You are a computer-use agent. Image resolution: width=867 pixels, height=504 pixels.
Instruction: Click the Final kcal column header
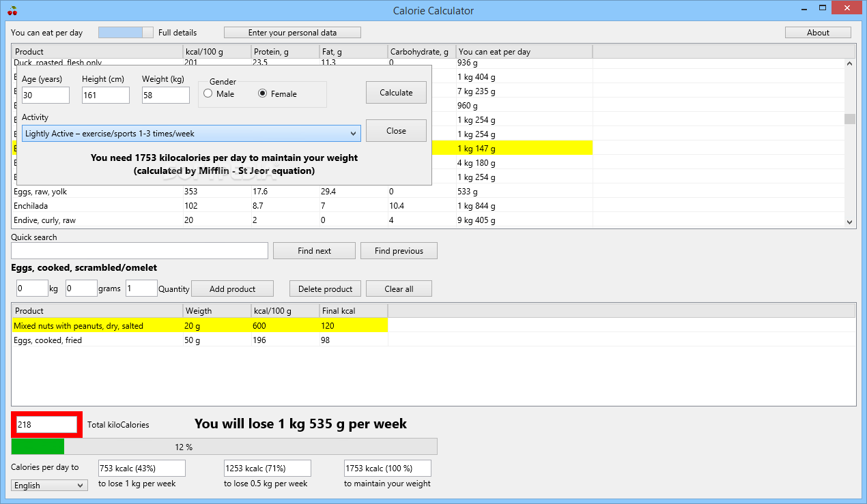pos(354,310)
